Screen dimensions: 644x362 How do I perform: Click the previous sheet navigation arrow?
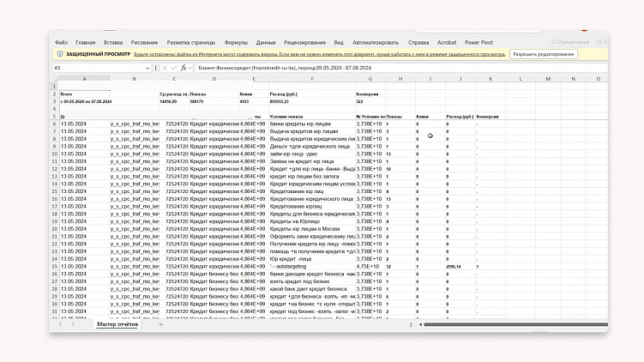point(60,324)
